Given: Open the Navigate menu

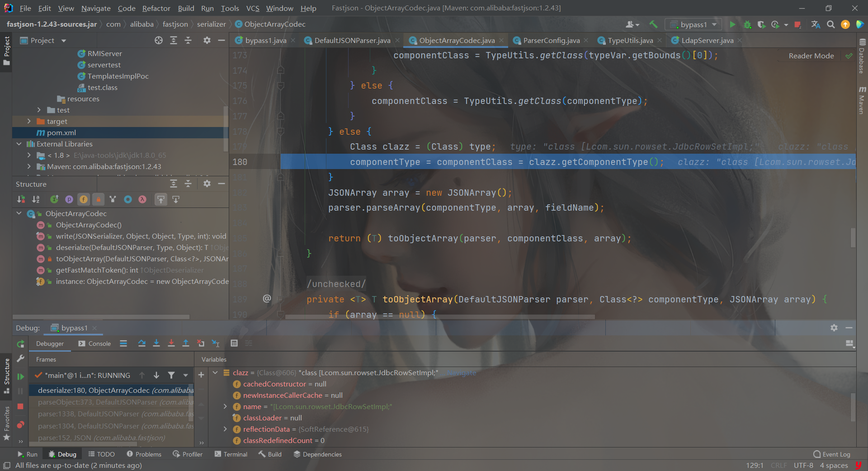Looking at the screenshot, I should point(96,8).
